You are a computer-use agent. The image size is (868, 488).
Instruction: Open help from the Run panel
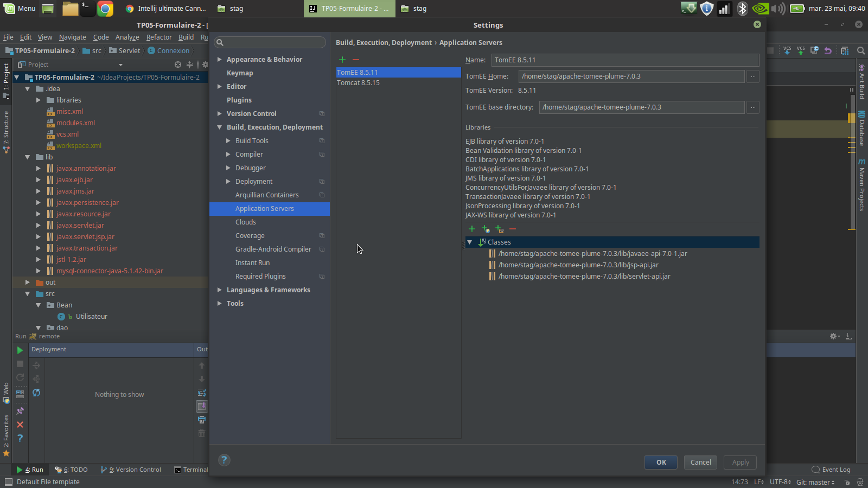(x=20, y=438)
